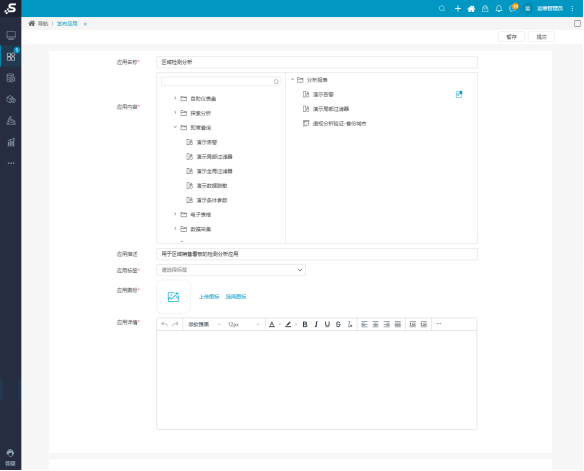Increase indent in the editor toolbar

tap(423, 324)
